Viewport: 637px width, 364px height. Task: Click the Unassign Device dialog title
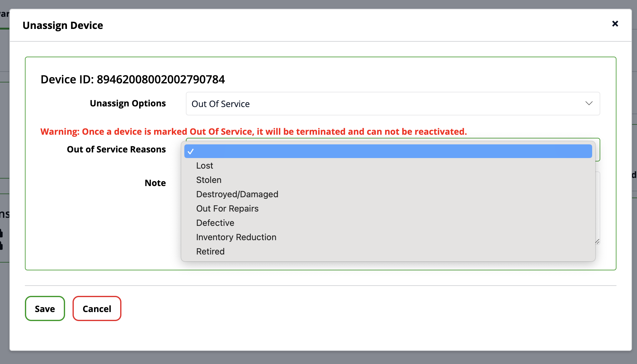click(x=63, y=25)
